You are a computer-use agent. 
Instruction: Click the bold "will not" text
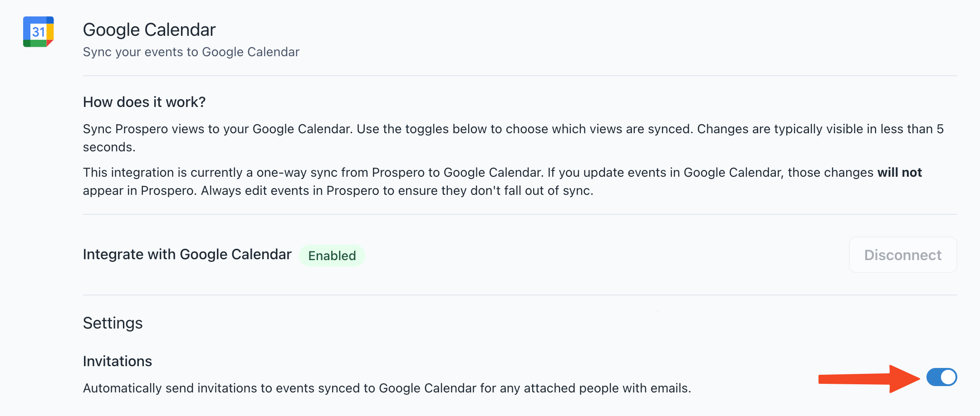pos(899,173)
